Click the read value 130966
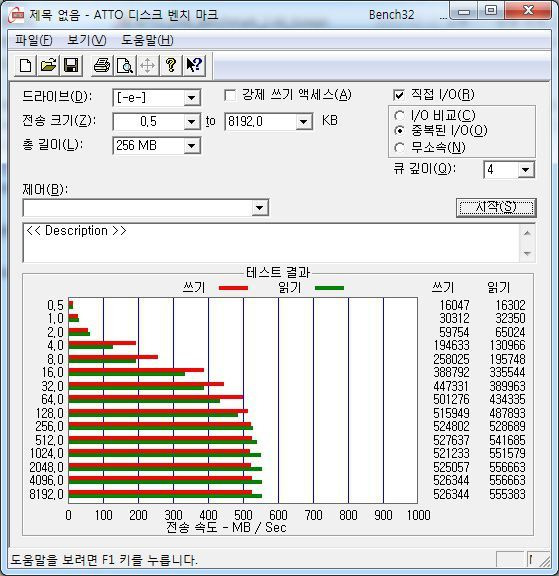559x576 pixels. click(507, 345)
